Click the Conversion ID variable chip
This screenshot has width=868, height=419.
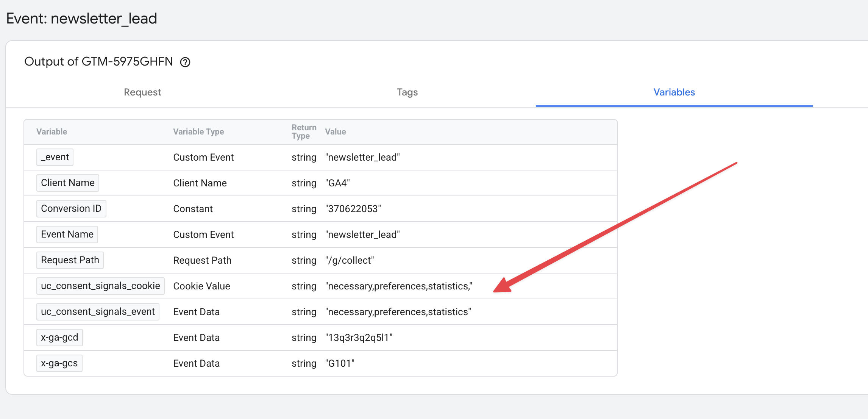click(x=71, y=209)
